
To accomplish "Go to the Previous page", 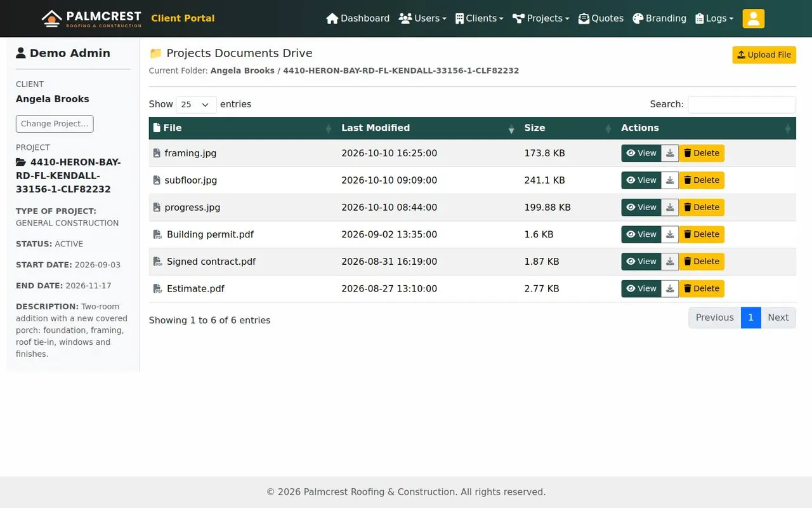I will pos(715,317).
